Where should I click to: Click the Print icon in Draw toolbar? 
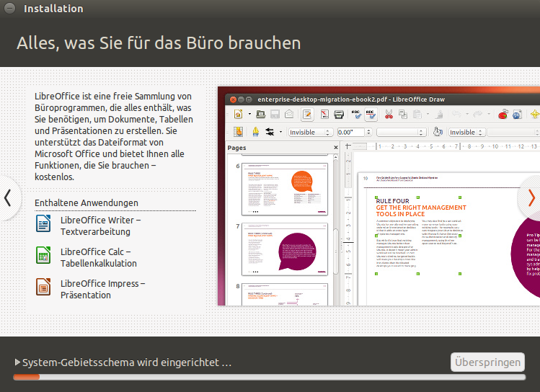339,115
